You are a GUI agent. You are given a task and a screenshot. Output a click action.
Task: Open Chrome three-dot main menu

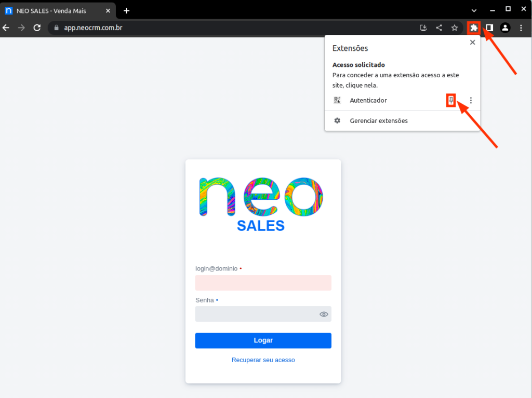point(521,28)
